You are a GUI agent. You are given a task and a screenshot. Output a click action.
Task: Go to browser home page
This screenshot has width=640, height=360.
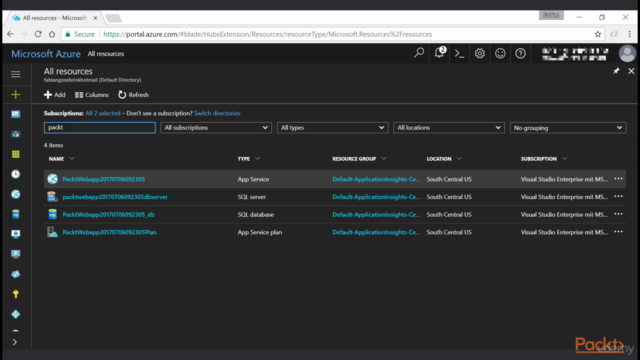click(x=52, y=34)
